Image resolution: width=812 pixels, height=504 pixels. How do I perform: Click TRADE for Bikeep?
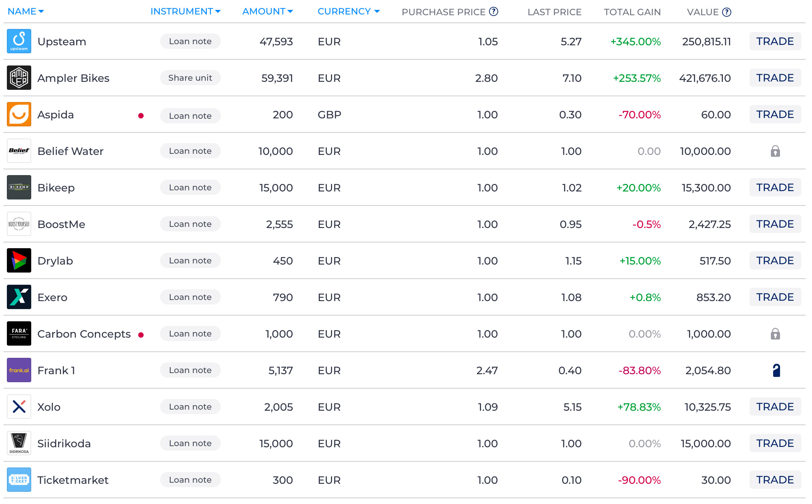point(775,187)
